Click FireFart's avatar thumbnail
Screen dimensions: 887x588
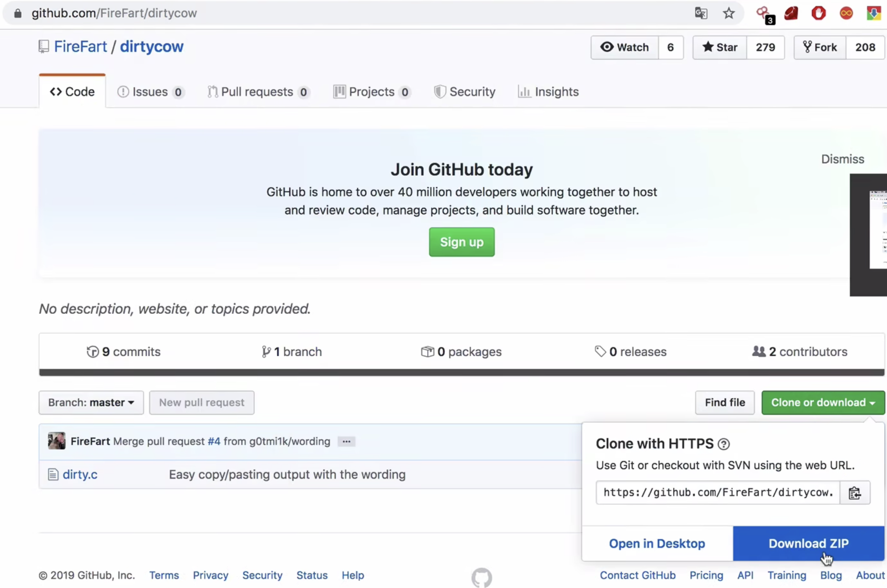pos(57,441)
